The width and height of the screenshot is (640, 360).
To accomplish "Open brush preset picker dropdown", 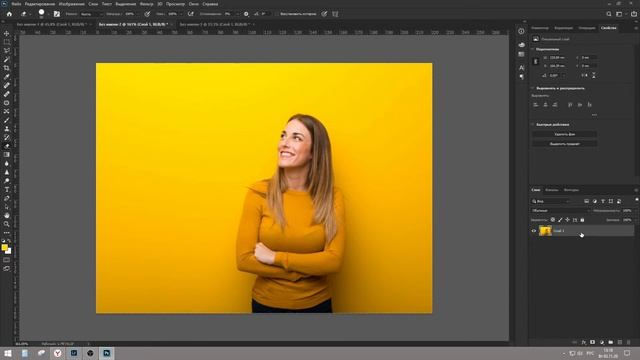I will (49, 14).
